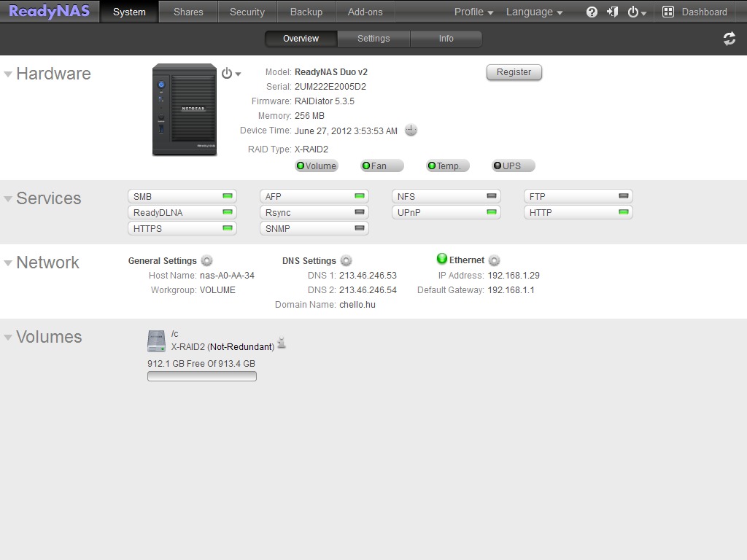Click the Temp. status indicator
The height and width of the screenshot is (560, 747).
click(448, 166)
